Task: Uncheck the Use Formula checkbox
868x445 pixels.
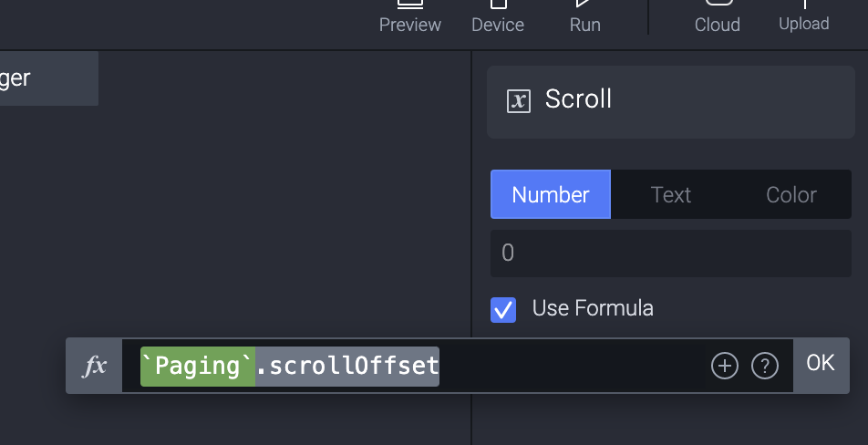Action: (x=503, y=309)
